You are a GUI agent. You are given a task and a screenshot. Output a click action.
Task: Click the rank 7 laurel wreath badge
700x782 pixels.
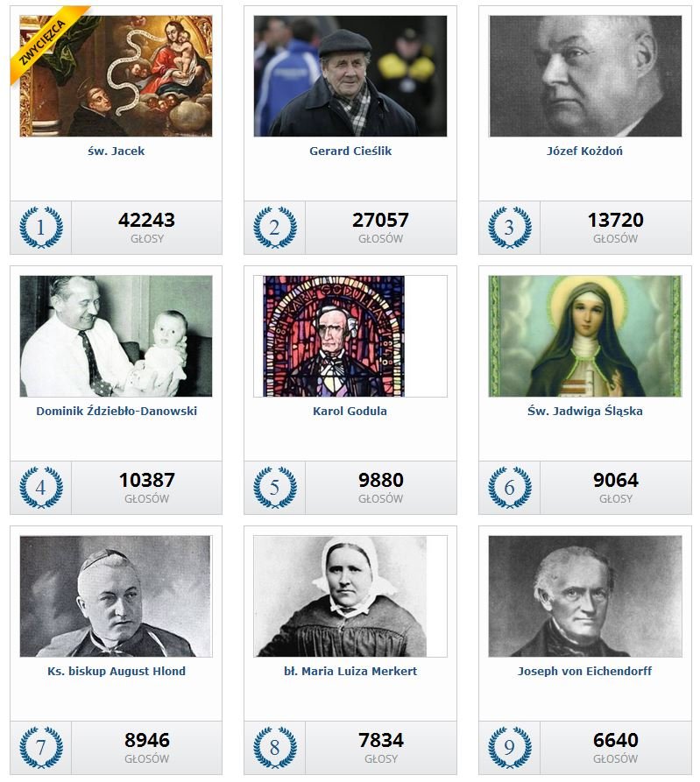[41, 747]
